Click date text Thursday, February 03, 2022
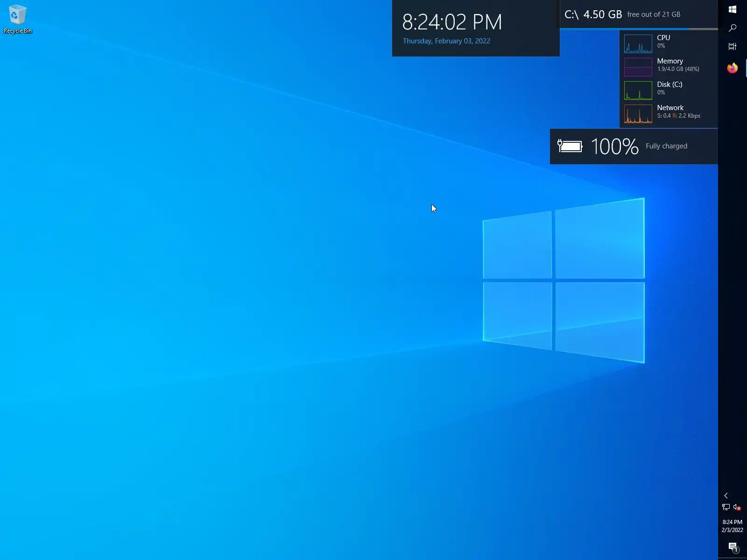The image size is (747, 560). point(446,41)
